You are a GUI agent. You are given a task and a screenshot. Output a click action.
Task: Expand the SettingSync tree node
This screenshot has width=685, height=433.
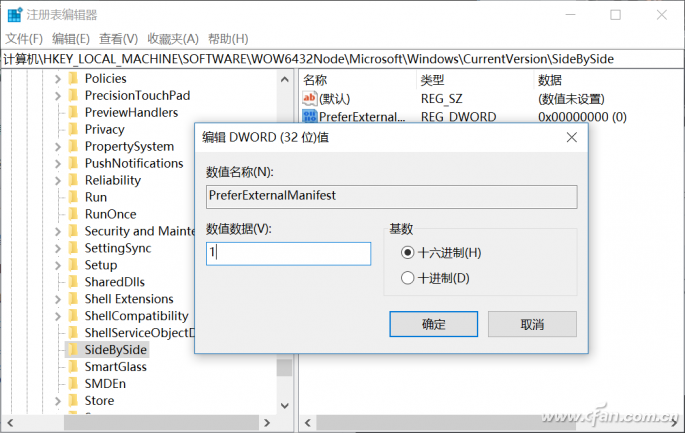[58, 249]
